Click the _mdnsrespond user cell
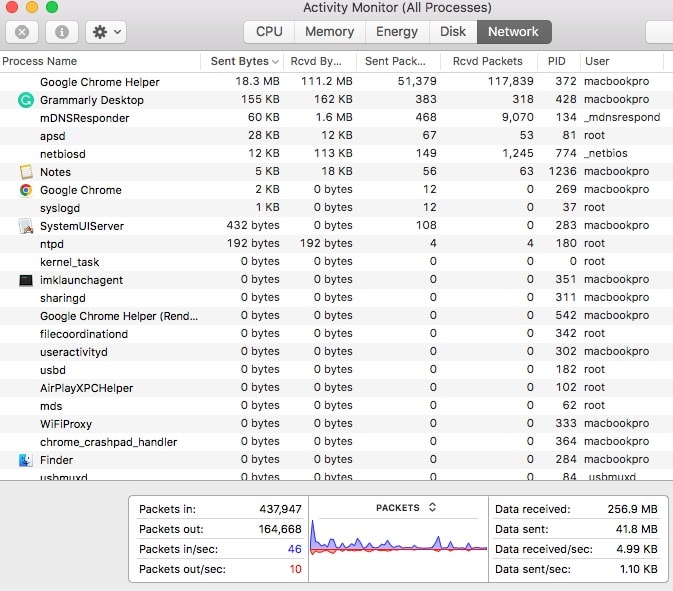 [x=622, y=117]
